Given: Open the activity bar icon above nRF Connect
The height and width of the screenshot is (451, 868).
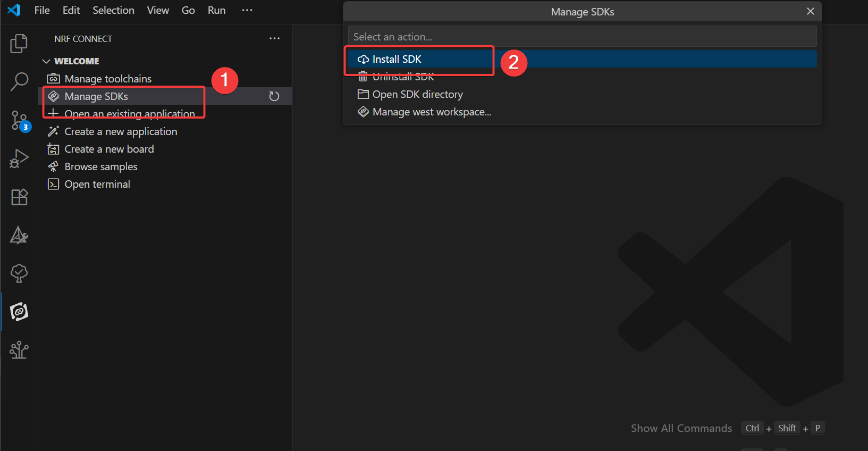Looking at the screenshot, I should (19, 273).
